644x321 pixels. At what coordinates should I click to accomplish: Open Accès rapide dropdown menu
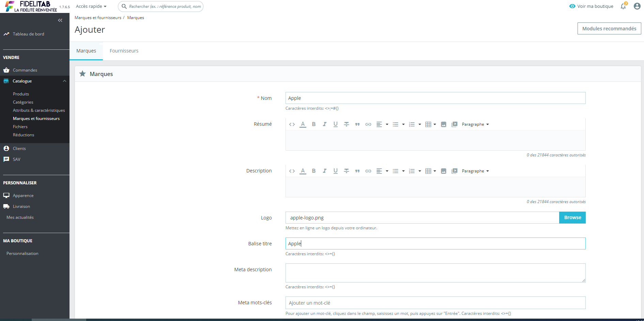91,6
